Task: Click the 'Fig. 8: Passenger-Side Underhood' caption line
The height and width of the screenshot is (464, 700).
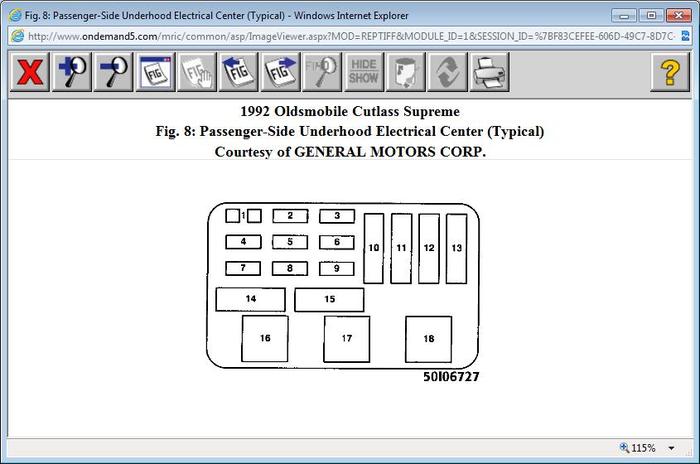Action: [x=350, y=132]
